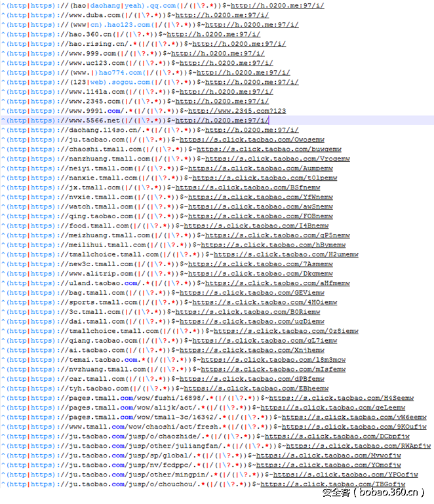Place cursor on www.uc123.com text
Screen dimensions: 434x504
pos(97,63)
